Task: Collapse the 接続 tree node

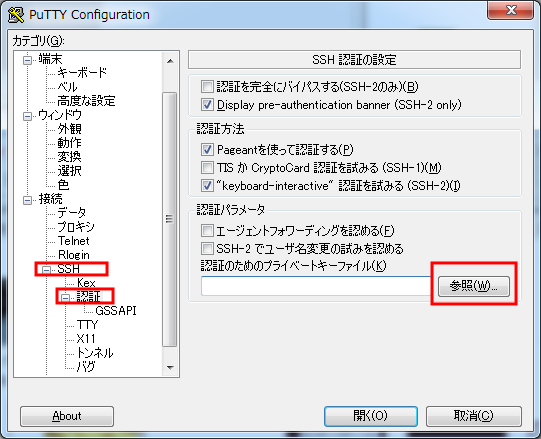Action: click(x=27, y=200)
